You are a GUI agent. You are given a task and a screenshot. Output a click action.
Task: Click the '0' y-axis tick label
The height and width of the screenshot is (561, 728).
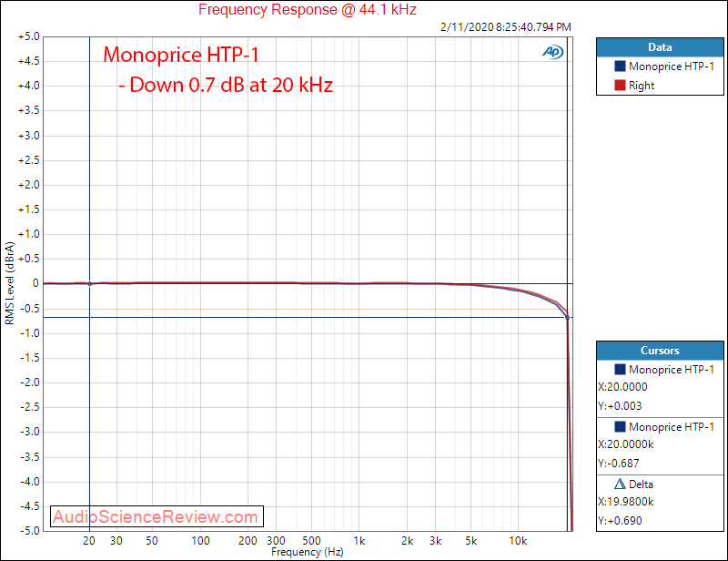[x=35, y=283]
